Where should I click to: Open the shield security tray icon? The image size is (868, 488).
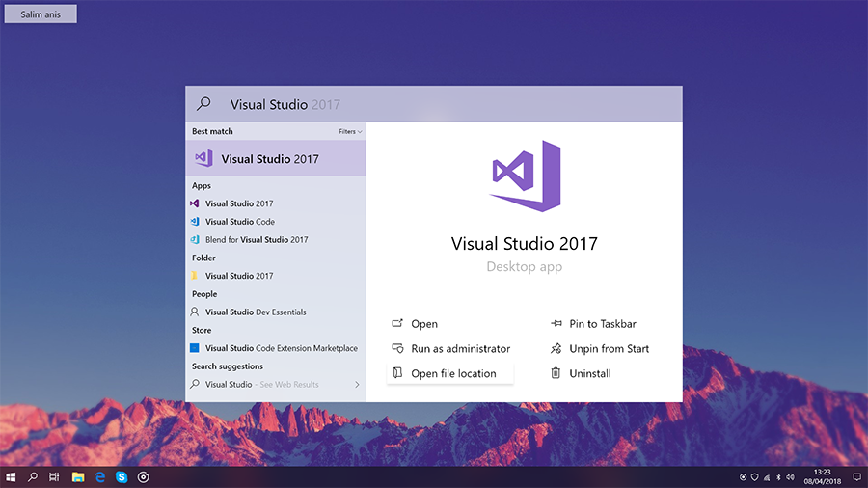754,477
